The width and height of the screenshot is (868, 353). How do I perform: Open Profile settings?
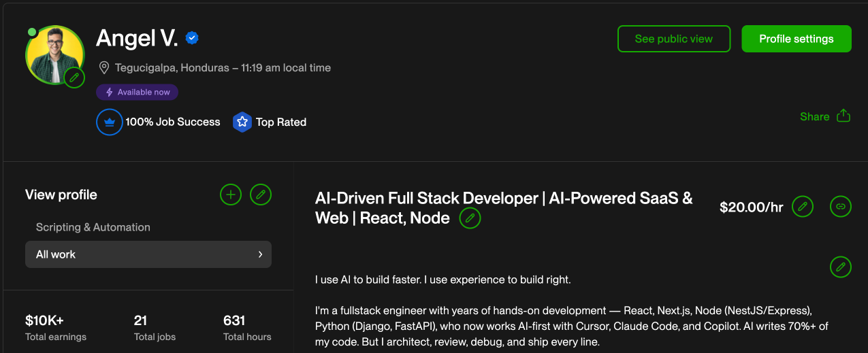797,39
